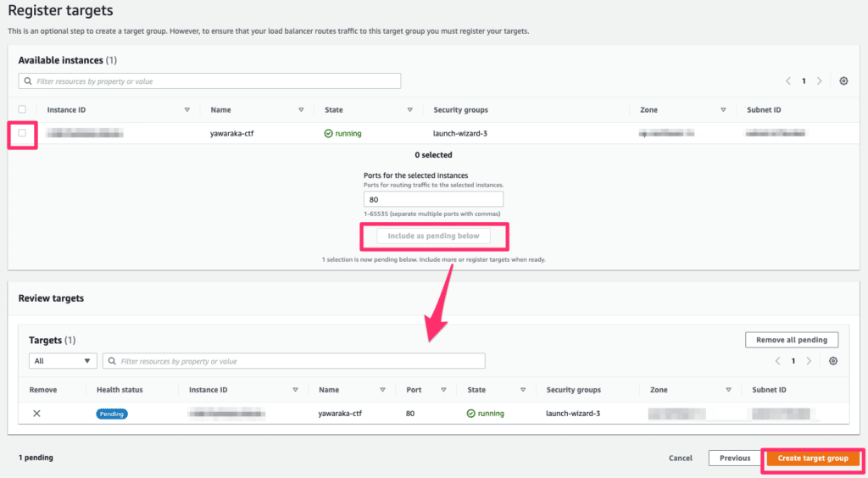Screen dimensions: 868x478
Task: Go back with the Previous button
Action: [734, 458]
